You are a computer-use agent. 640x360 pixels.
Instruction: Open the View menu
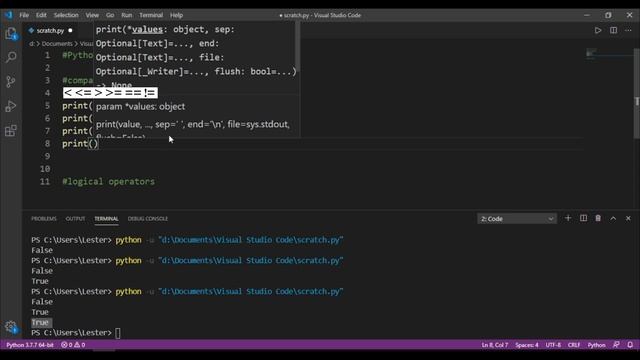[92, 15]
